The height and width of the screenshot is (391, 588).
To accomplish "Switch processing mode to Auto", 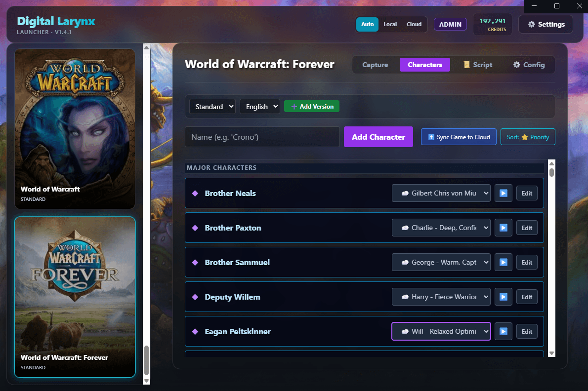I will click(x=368, y=24).
